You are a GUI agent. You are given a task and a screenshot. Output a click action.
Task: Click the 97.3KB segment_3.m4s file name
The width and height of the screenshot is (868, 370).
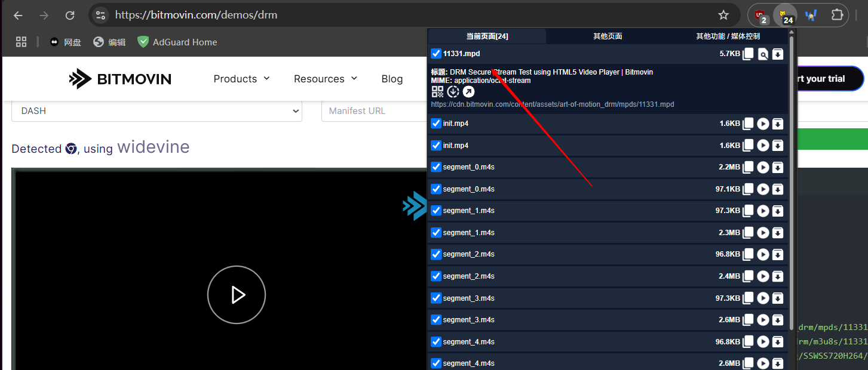[x=468, y=298]
